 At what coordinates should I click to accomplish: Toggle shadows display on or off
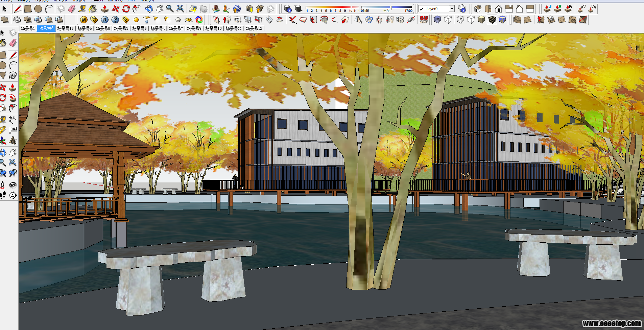pos(298,8)
